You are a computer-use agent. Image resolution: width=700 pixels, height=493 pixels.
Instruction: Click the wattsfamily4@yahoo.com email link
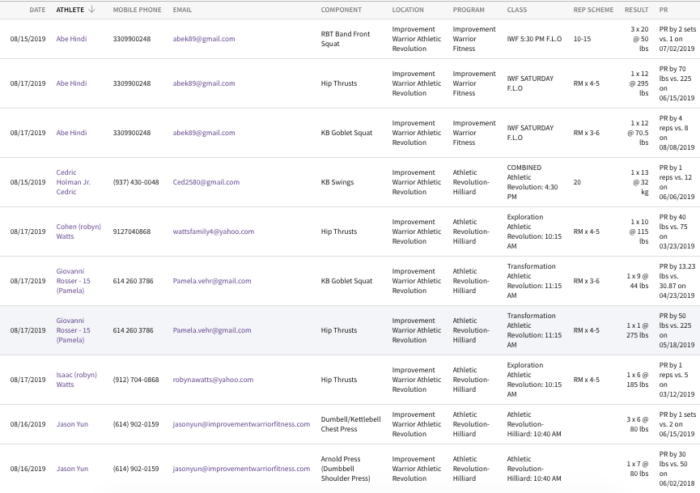pyautogui.click(x=213, y=231)
